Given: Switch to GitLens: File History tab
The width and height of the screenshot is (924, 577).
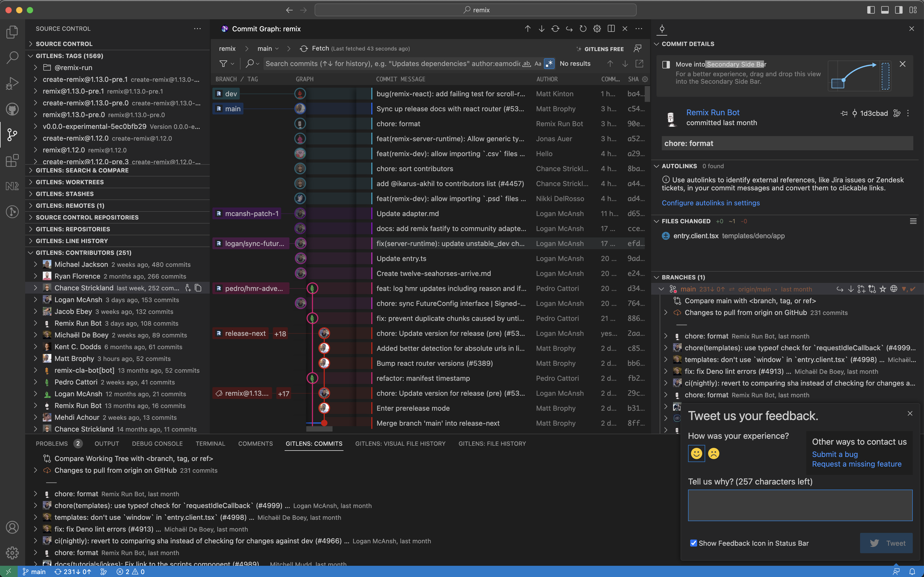Looking at the screenshot, I should click(492, 443).
